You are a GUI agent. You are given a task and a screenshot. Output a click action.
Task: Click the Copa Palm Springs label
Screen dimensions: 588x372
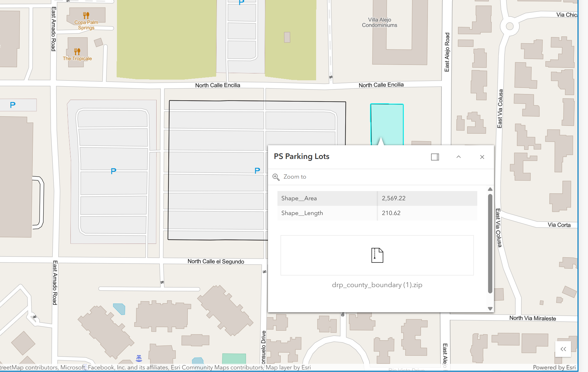86,25
